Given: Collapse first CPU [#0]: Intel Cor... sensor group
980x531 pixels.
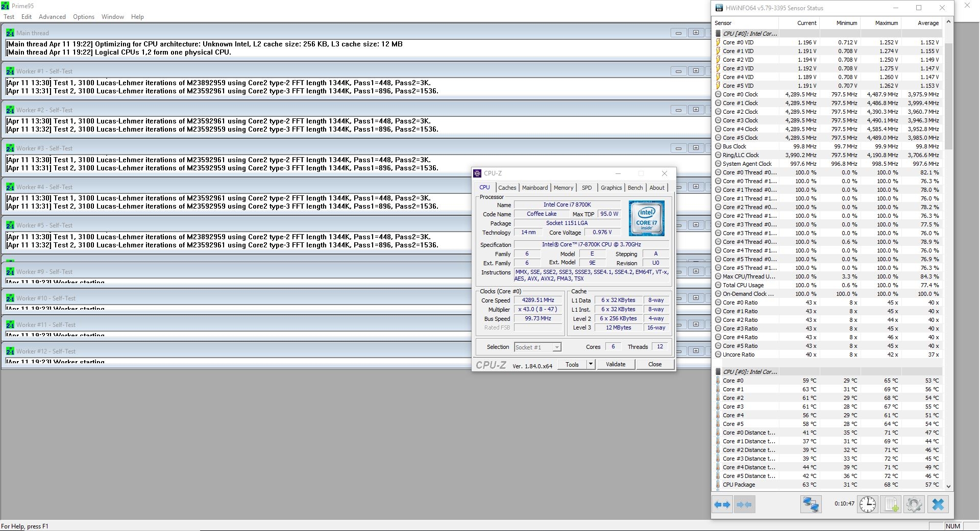Looking at the screenshot, I should (x=718, y=34).
